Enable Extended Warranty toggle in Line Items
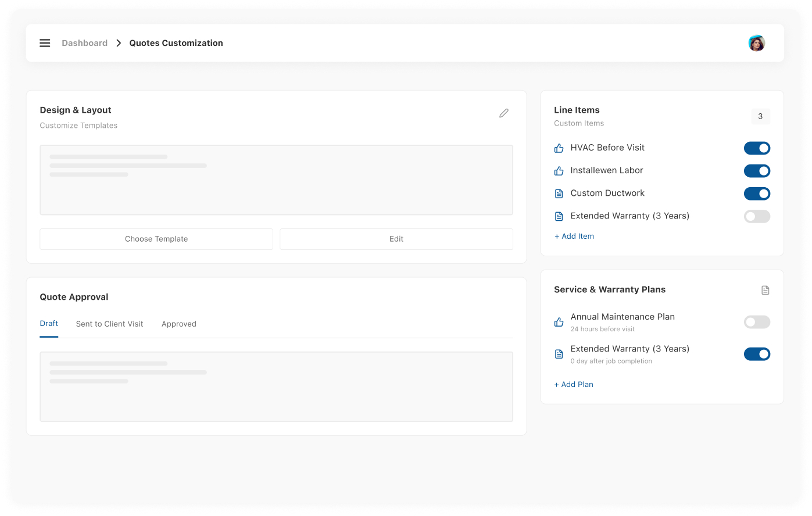The image size is (812, 516). (x=757, y=216)
